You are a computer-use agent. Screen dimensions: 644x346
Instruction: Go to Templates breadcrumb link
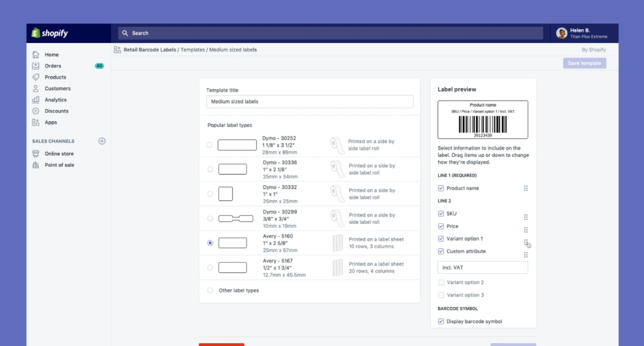click(x=193, y=50)
